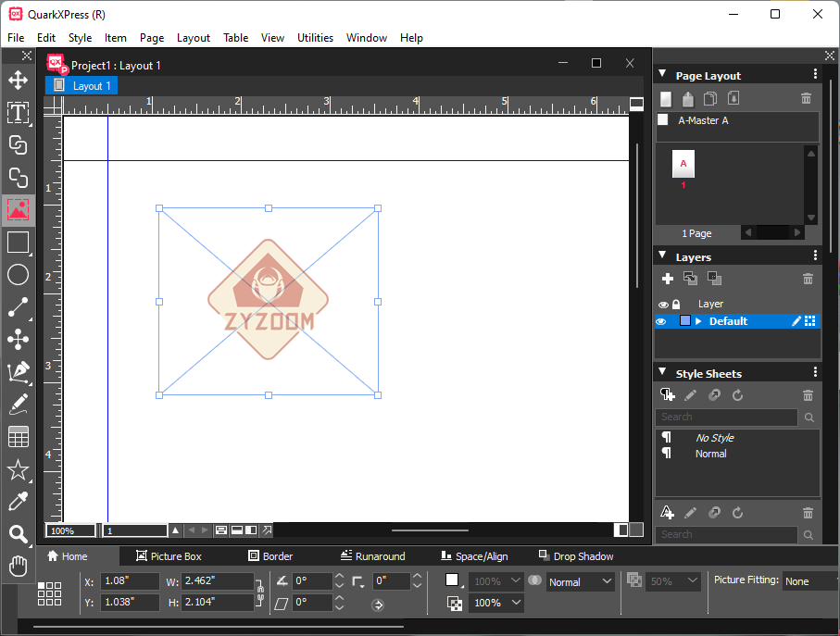Click the eye column icon in Layers header
Screen dimensions: 840x636
tap(663, 305)
